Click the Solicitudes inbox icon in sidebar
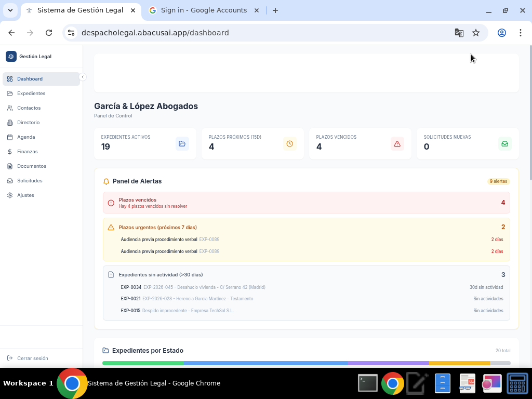 click(10, 181)
